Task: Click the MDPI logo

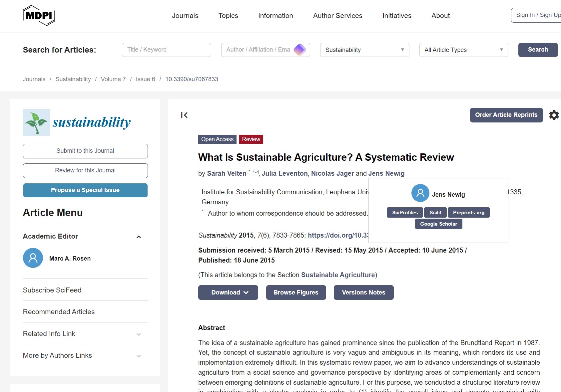Action: click(38, 15)
